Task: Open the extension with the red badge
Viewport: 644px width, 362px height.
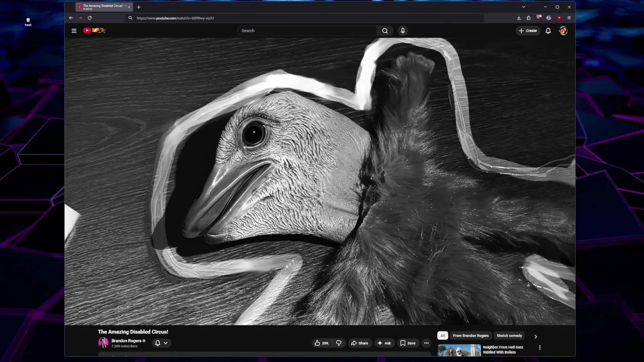Action: pyautogui.click(x=539, y=18)
